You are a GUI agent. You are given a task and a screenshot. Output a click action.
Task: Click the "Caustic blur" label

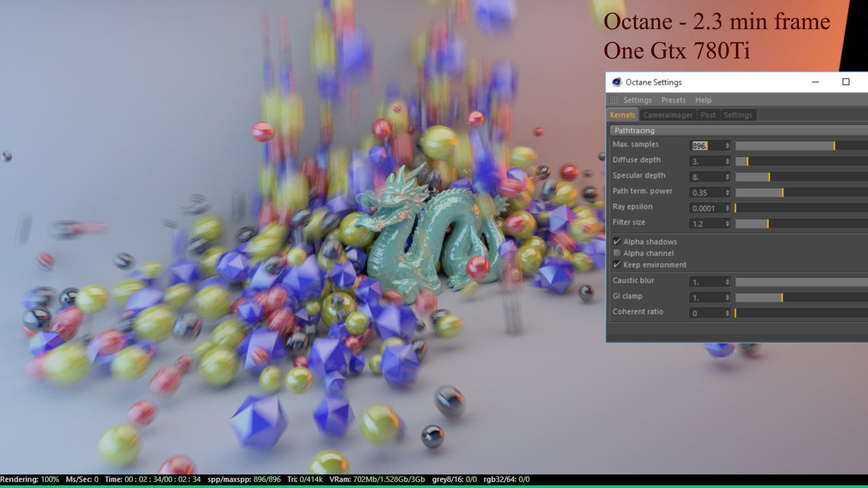pos(633,281)
